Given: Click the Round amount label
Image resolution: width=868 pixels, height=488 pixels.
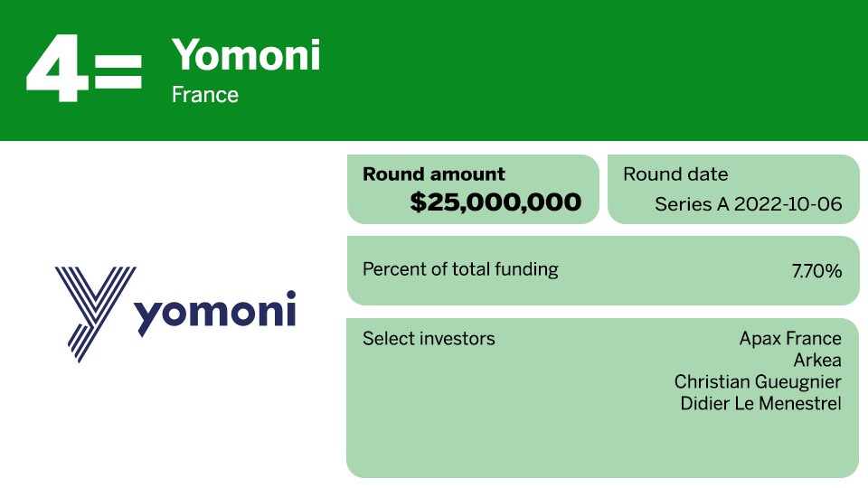Looking at the screenshot, I should pyautogui.click(x=434, y=174).
